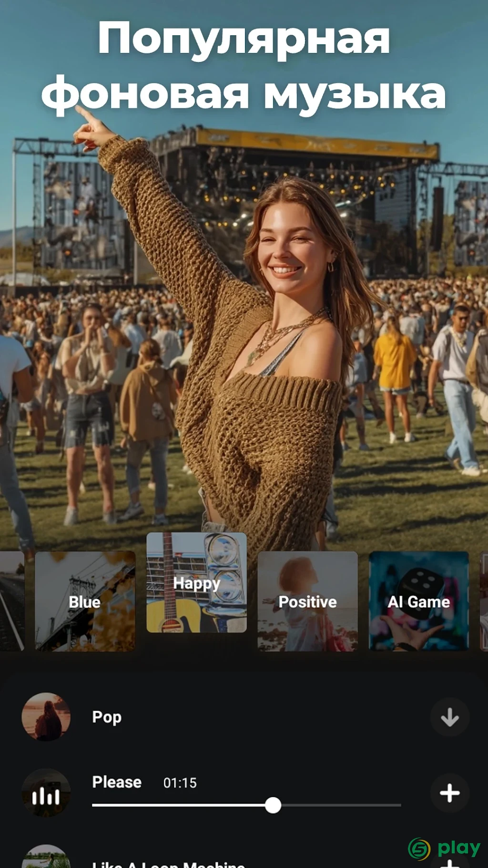Open the Pop track avatar thumbnail
Image resolution: width=488 pixels, height=868 pixels.
point(46,717)
